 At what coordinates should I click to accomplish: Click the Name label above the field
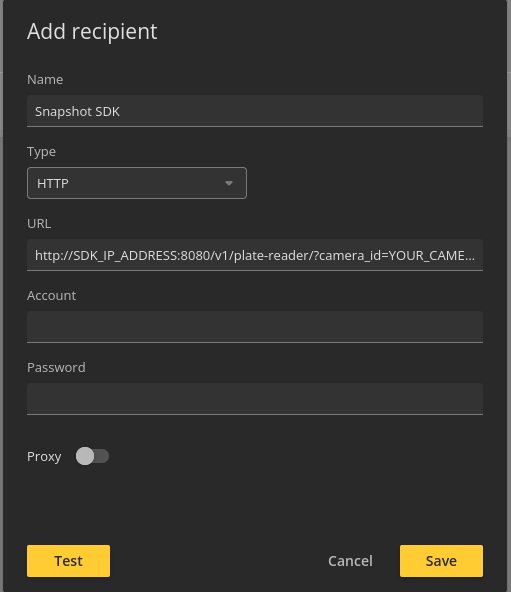45,79
